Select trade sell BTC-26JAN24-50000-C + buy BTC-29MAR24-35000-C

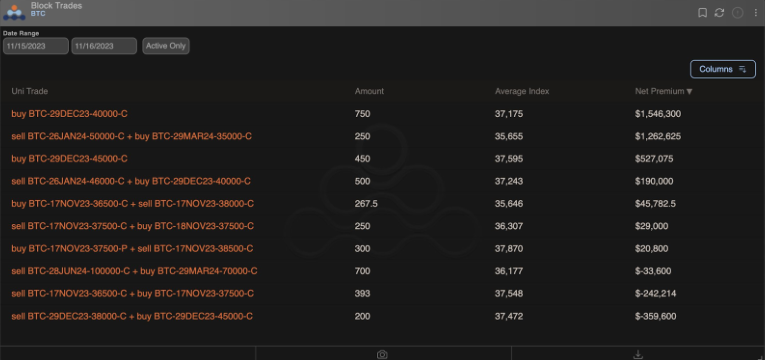coord(132,136)
